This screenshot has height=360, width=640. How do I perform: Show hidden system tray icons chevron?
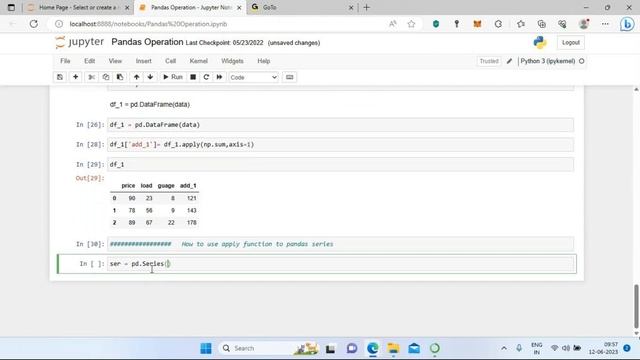(x=504, y=348)
